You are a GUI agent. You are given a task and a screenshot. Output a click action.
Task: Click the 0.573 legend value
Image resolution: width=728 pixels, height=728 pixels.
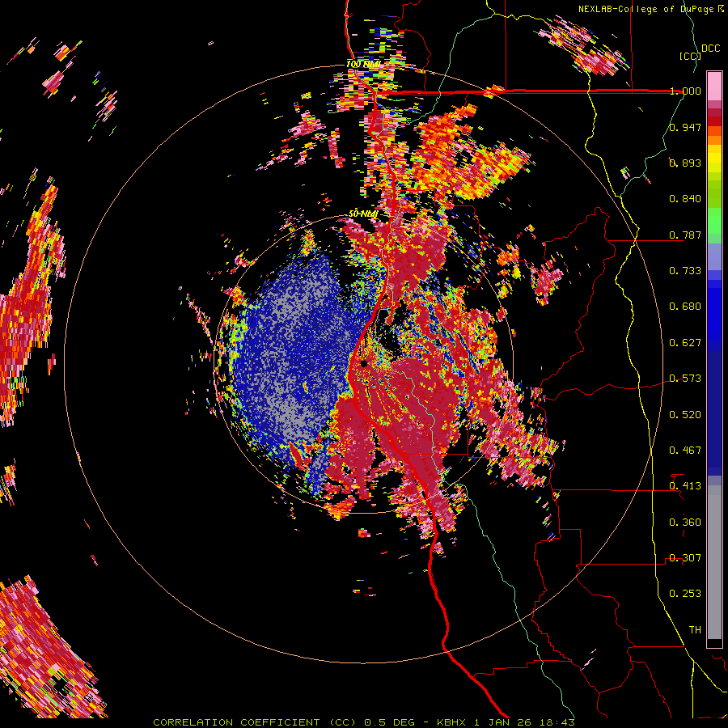coord(685,379)
